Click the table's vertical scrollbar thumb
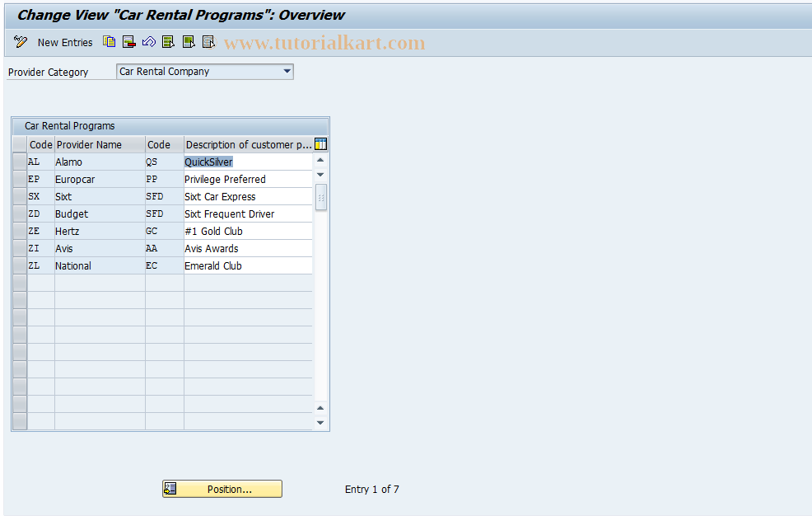812x516 pixels. click(x=320, y=197)
